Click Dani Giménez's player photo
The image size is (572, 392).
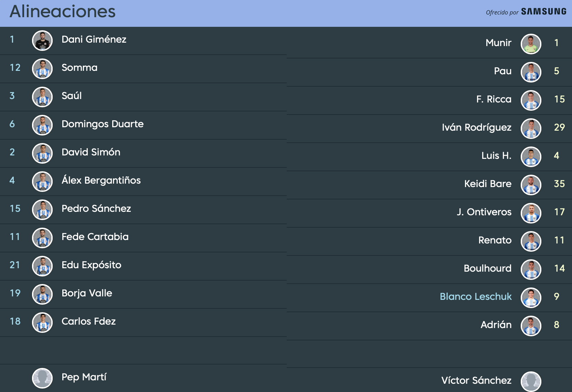pos(42,41)
